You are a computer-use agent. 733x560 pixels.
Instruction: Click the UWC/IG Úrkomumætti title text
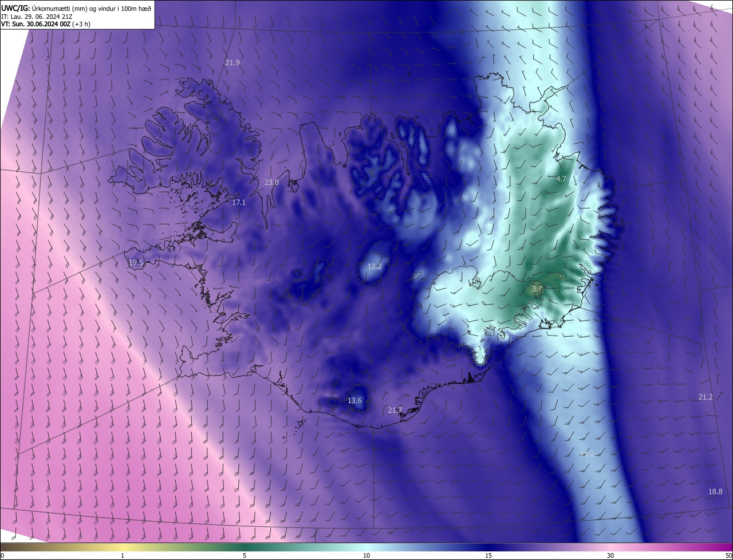76,8
